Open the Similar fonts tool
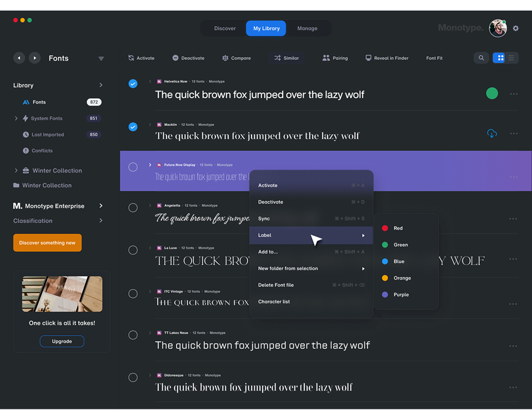 286,57
